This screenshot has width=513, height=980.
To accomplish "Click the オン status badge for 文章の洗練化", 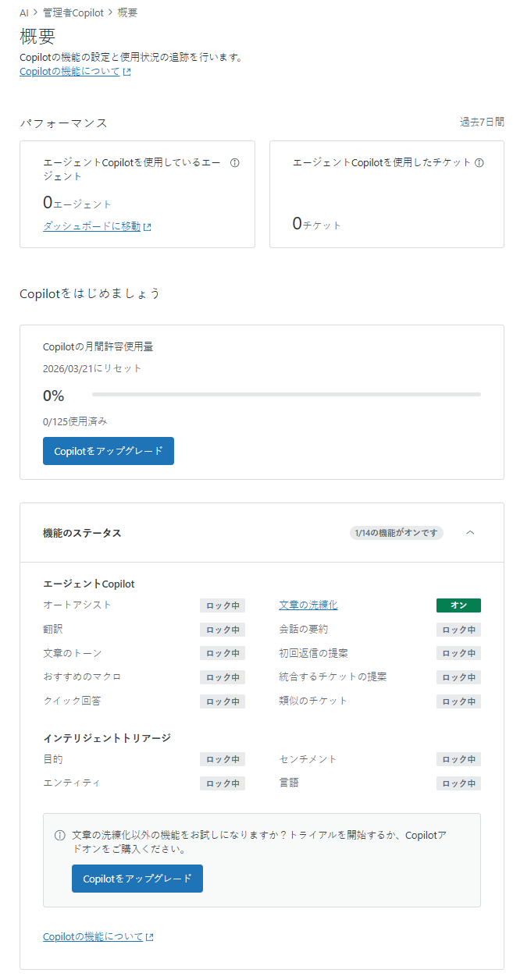I will (458, 605).
